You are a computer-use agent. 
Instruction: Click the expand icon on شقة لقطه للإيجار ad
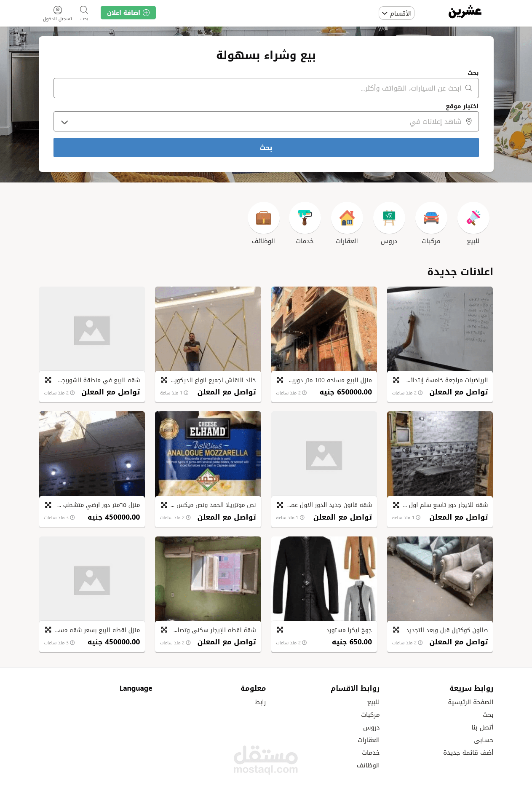164,630
